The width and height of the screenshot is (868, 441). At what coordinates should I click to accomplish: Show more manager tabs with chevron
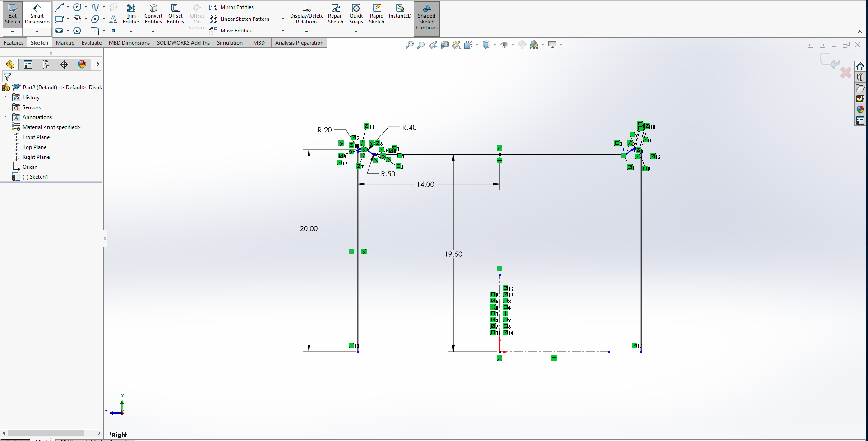click(97, 65)
